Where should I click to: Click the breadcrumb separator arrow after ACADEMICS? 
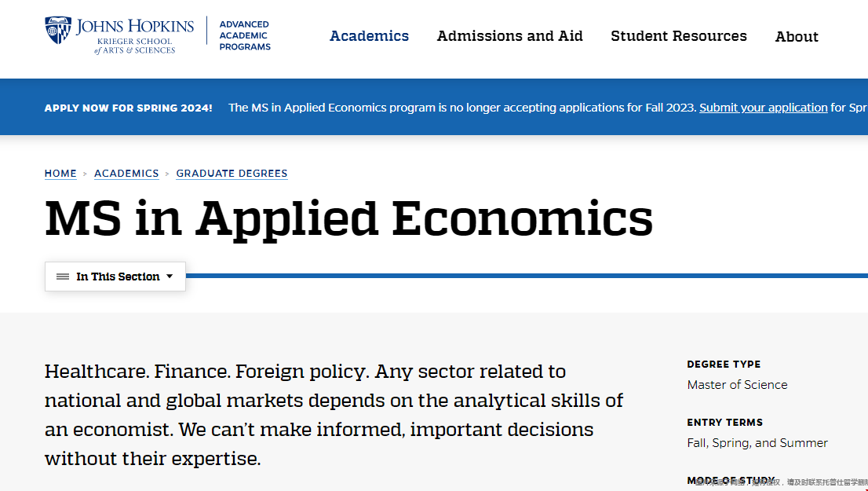point(167,174)
